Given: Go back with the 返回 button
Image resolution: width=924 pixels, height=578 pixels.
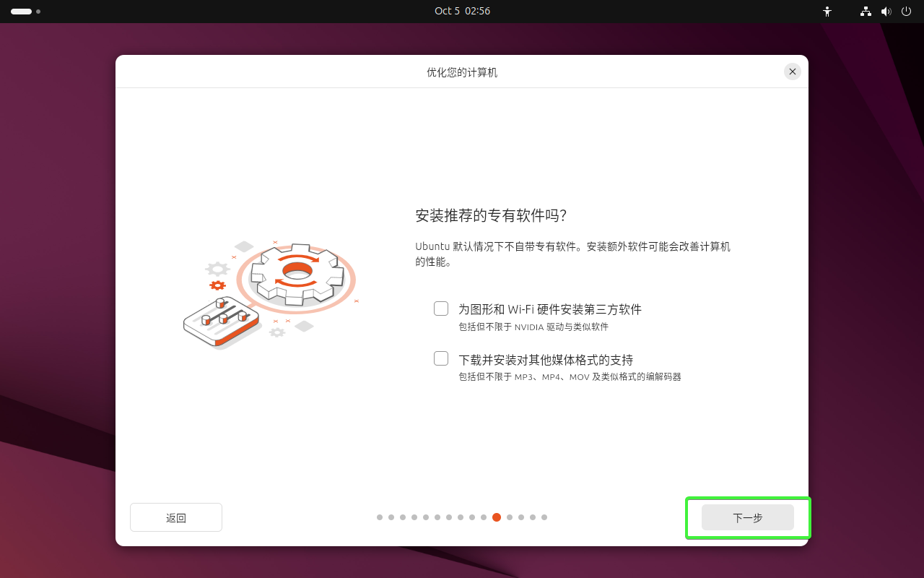Looking at the screenshot, I should 176,517.
